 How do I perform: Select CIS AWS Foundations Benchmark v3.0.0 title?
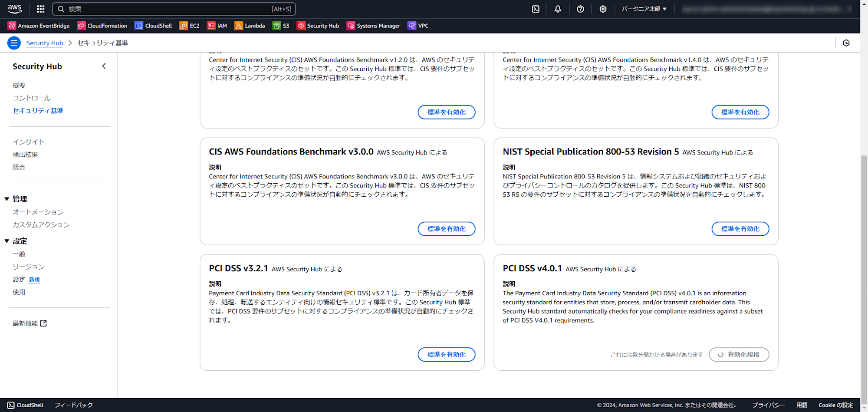(291, 152)
